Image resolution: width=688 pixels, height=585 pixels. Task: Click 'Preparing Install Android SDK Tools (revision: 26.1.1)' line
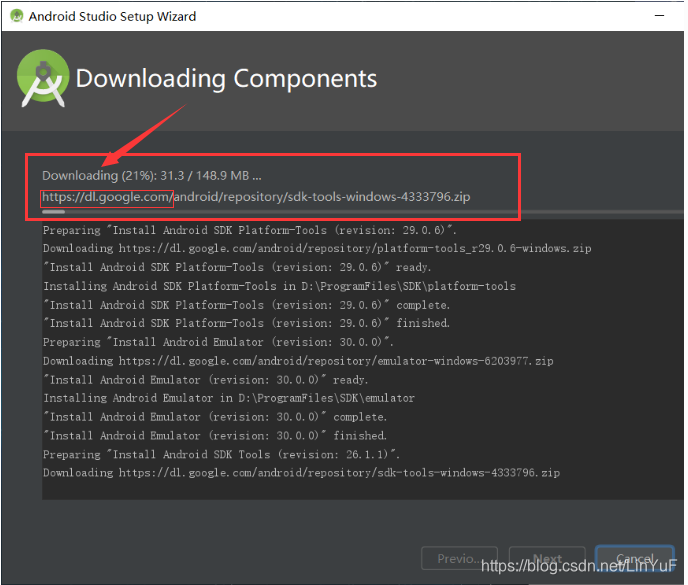tap(222, 455)
